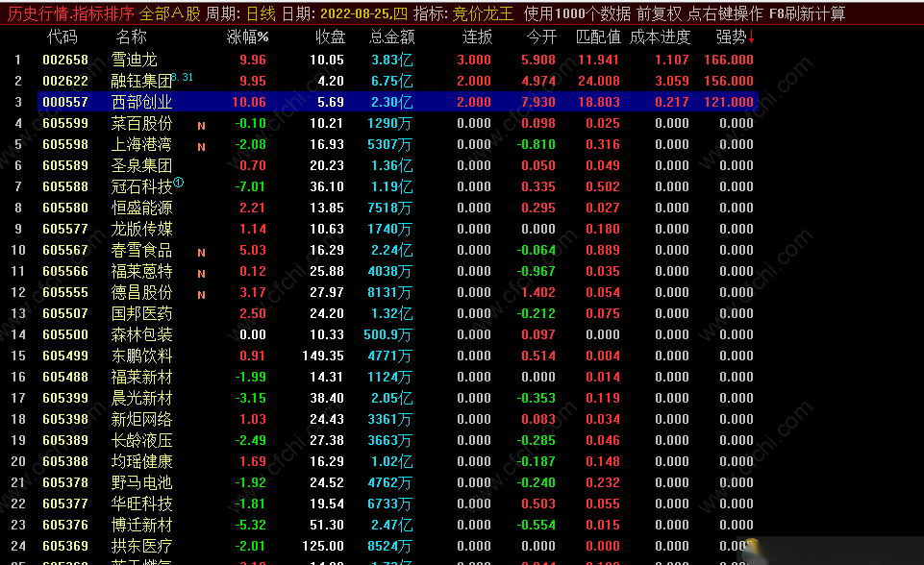Click the 周期: 日线 label in header
The image size is (924, 565).
(240, 13)
